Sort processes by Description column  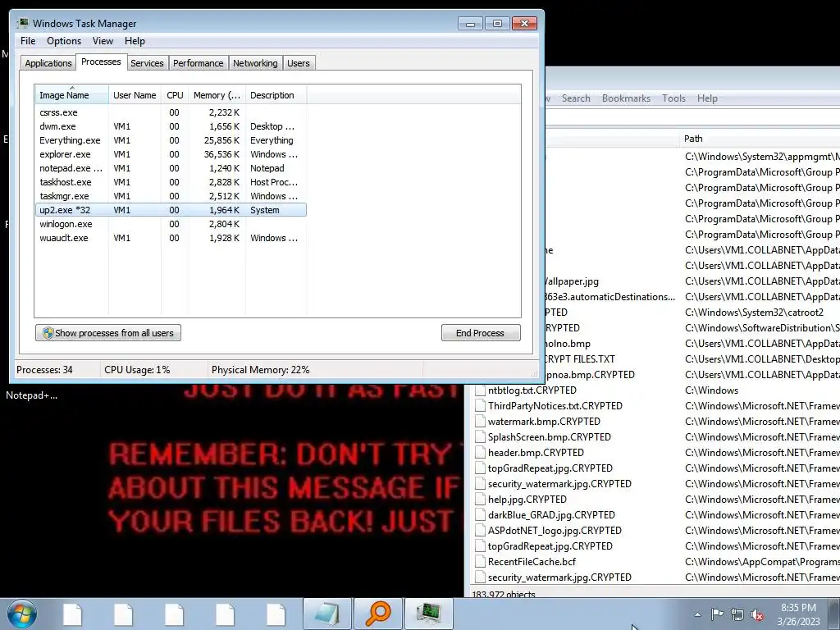276,95
